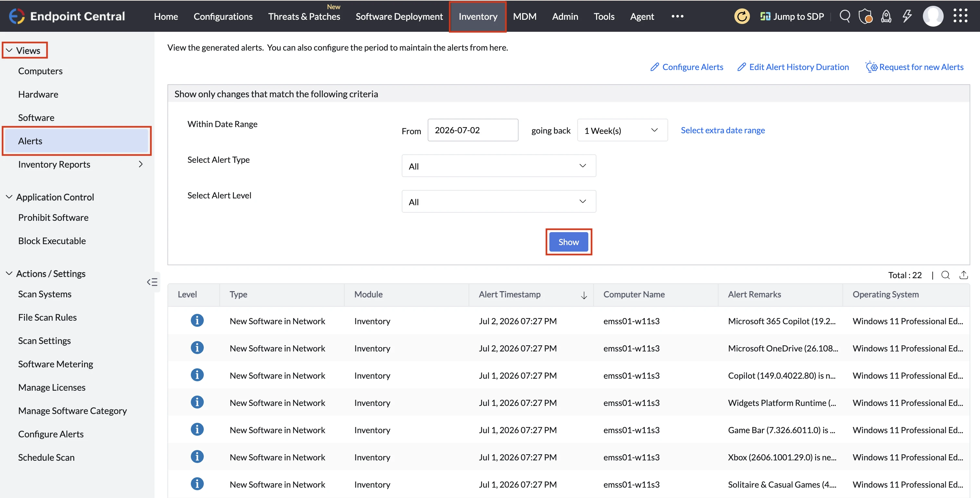Click info icon for Microsoft 365 Copilot row
This screenshot has width=980, height=498.
point(197,320)
